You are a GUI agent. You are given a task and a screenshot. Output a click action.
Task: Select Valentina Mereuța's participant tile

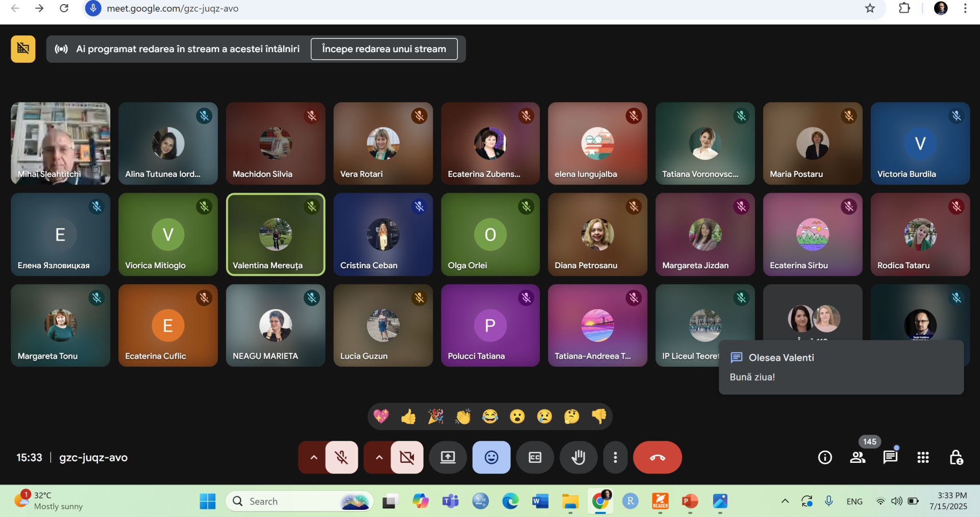tap(276, 234)
